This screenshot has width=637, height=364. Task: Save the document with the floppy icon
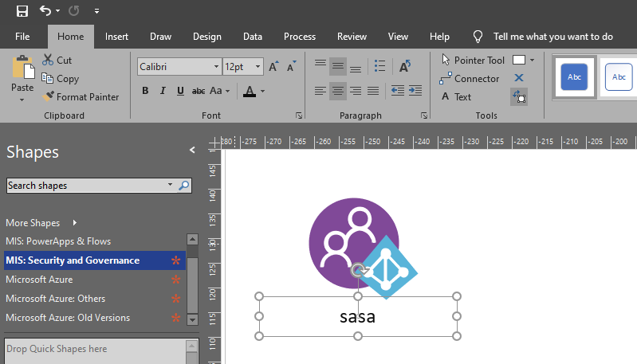22,11
